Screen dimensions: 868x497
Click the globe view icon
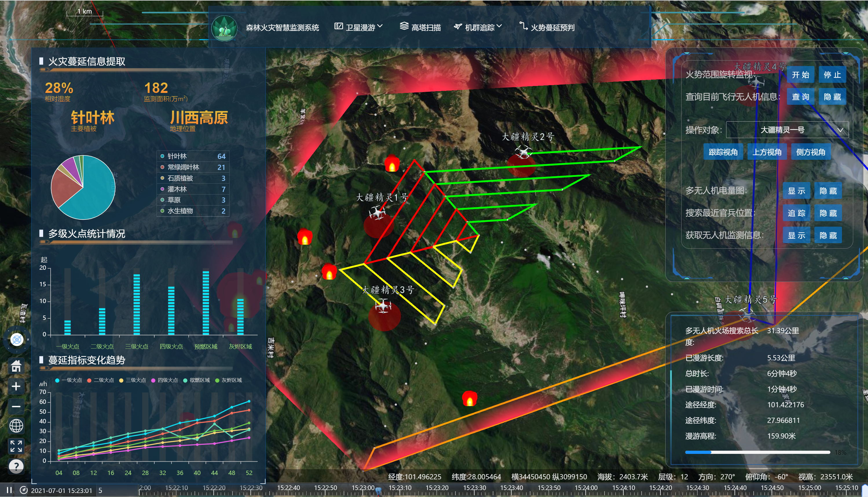(16, 426)
